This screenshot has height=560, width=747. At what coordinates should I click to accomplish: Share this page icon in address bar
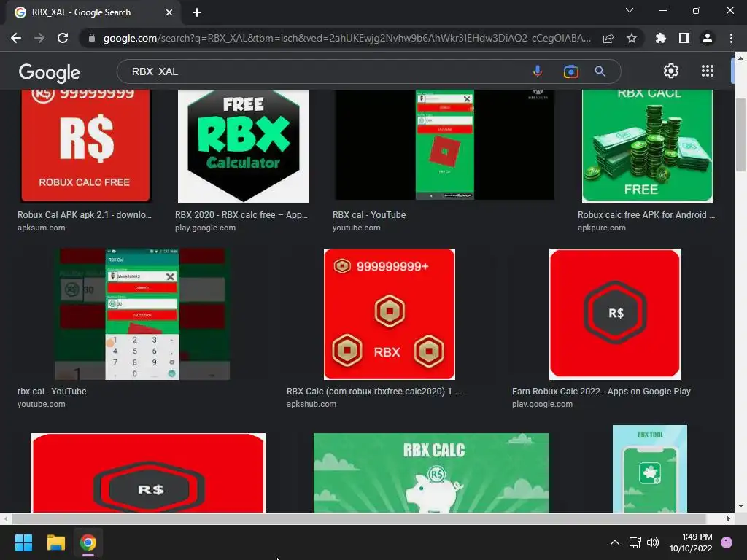coord(608,38)
